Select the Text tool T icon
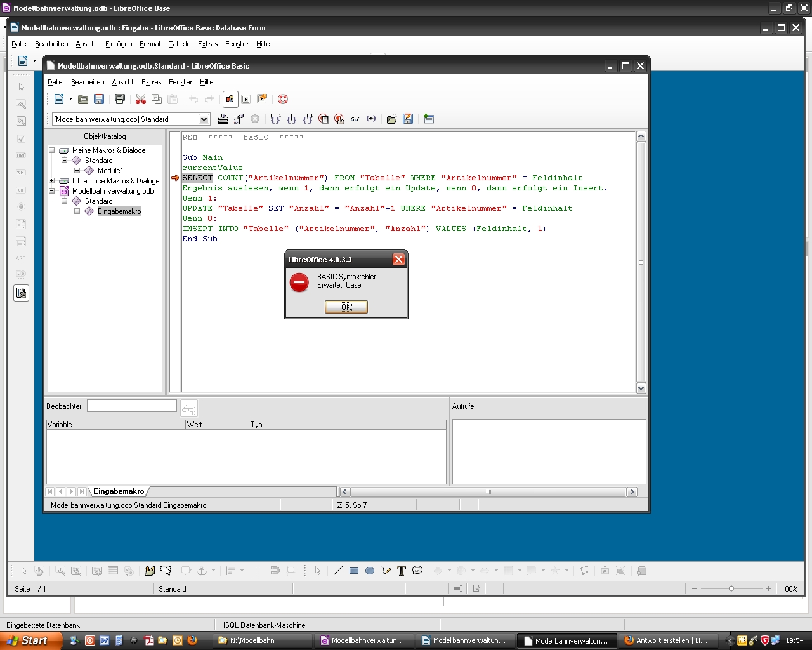Viewport: 812px width, 650px height. coord(402,571)
